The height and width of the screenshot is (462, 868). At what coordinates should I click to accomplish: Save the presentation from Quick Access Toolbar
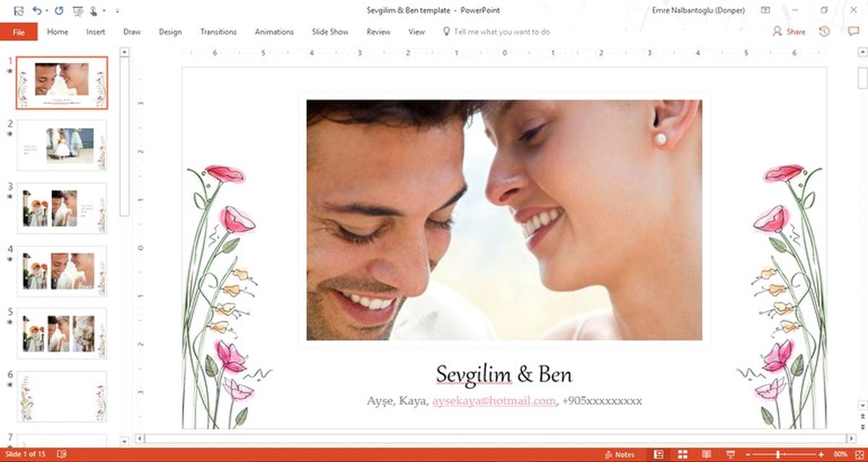19,11
